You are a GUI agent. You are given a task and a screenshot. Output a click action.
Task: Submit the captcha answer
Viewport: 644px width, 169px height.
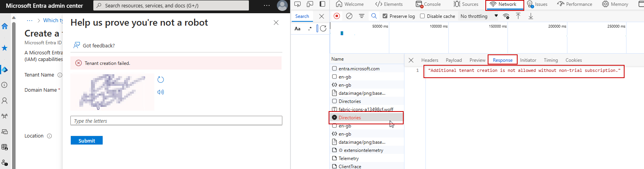(87, 140)
